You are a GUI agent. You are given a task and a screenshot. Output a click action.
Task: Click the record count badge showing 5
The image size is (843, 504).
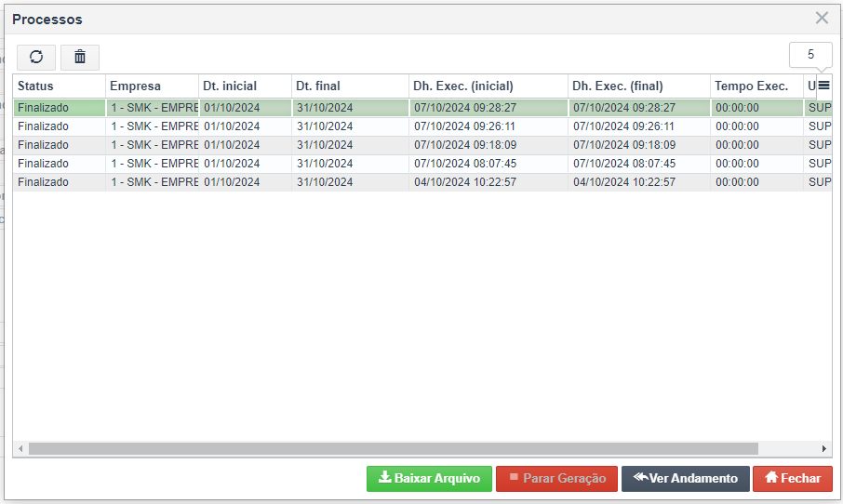810,55
